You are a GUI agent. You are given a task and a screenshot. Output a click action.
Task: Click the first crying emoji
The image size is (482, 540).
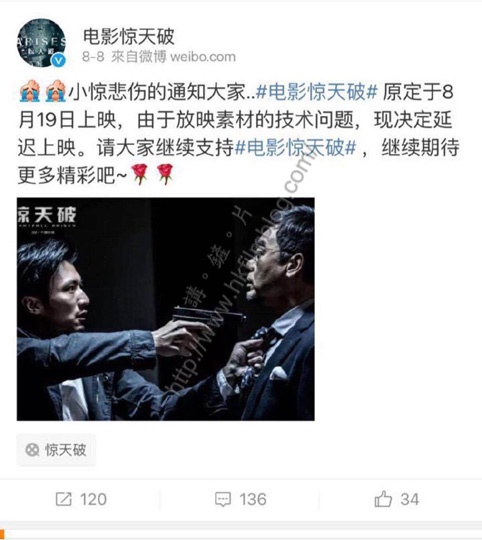pos(30,91)
